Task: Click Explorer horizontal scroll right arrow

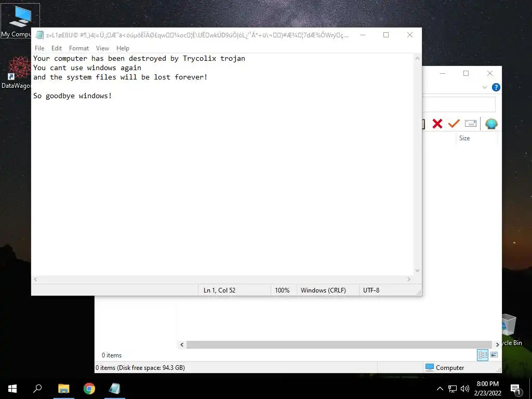Action: tap(497, 345)
